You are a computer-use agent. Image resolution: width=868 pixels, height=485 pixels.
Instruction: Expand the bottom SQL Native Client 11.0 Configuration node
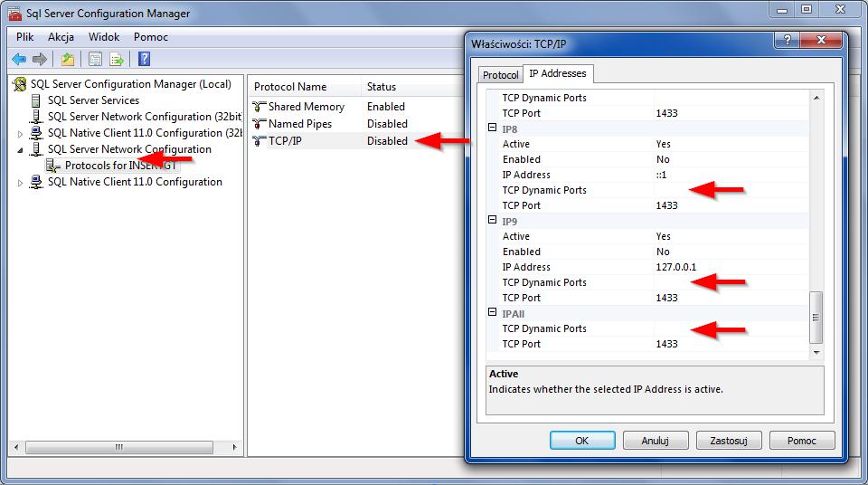pos(21,183)
